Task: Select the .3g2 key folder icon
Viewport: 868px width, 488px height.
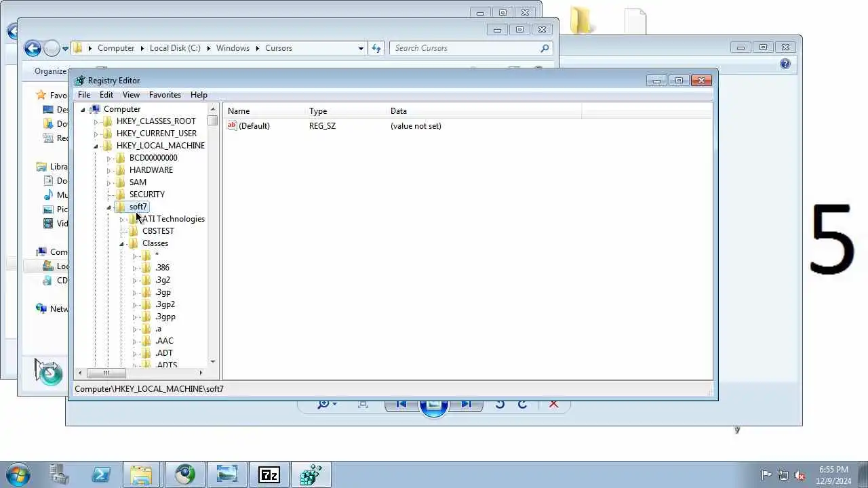Action: (146, 280)
